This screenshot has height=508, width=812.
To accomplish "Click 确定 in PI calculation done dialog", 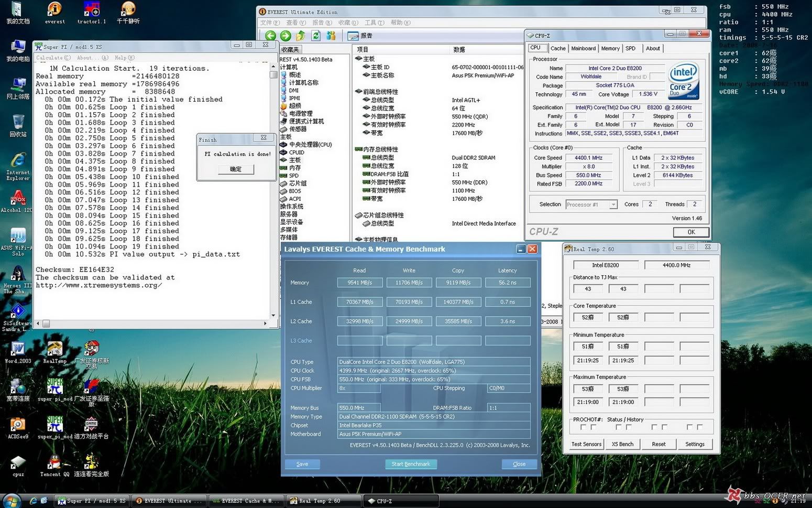I will coord(236,169).
